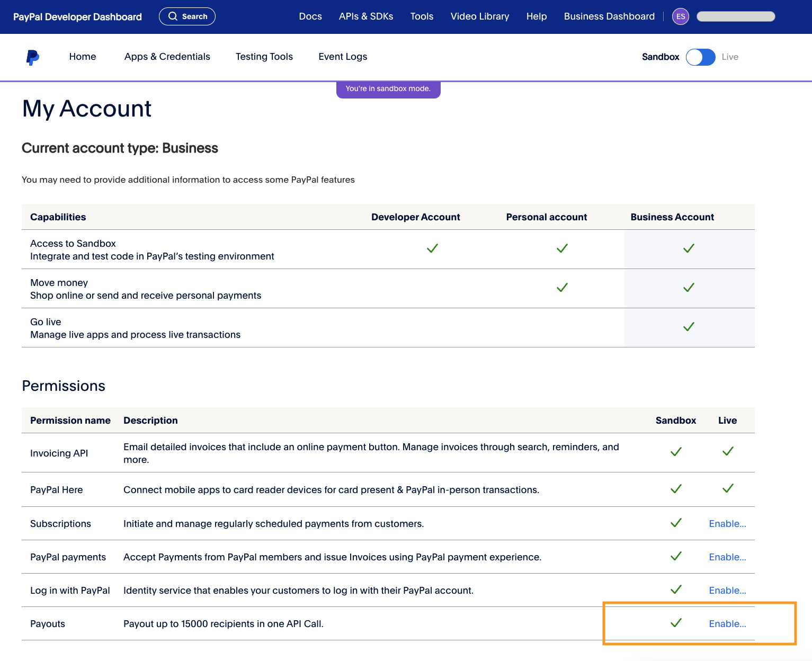Click the PayPal logo icon

[x=33, y=57]
